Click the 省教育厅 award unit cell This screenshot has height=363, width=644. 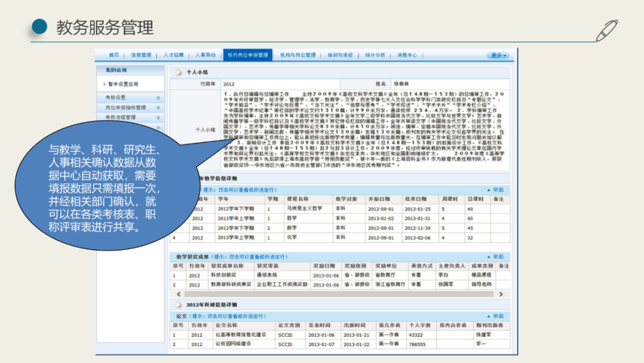(385, 275)
